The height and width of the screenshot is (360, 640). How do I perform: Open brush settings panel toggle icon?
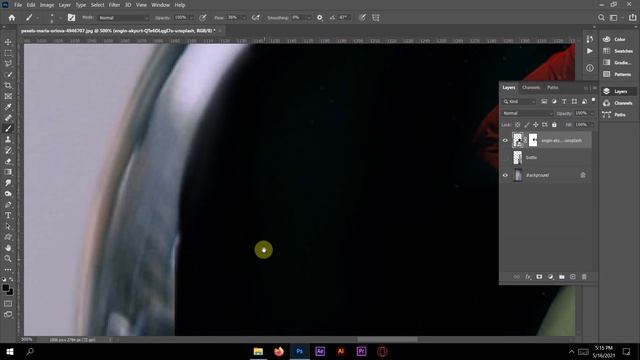[71, 18]
